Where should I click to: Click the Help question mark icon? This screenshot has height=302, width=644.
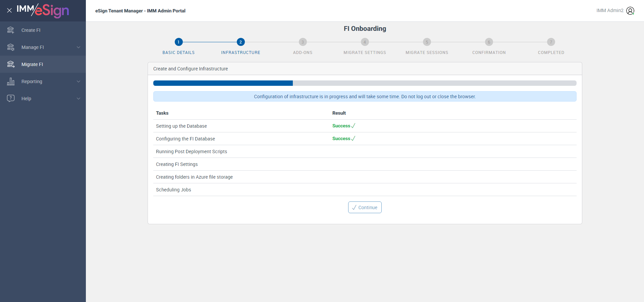coord(11,98)
